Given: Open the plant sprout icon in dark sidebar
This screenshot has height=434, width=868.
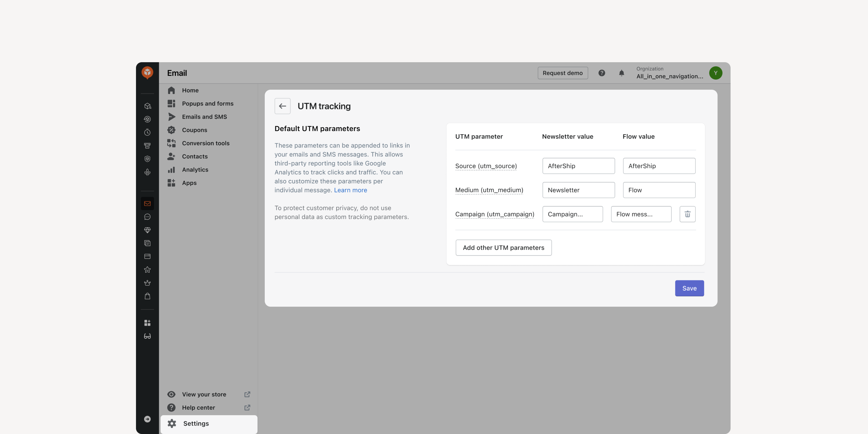Looking at the screenshot, I should [x=147, y=172].
